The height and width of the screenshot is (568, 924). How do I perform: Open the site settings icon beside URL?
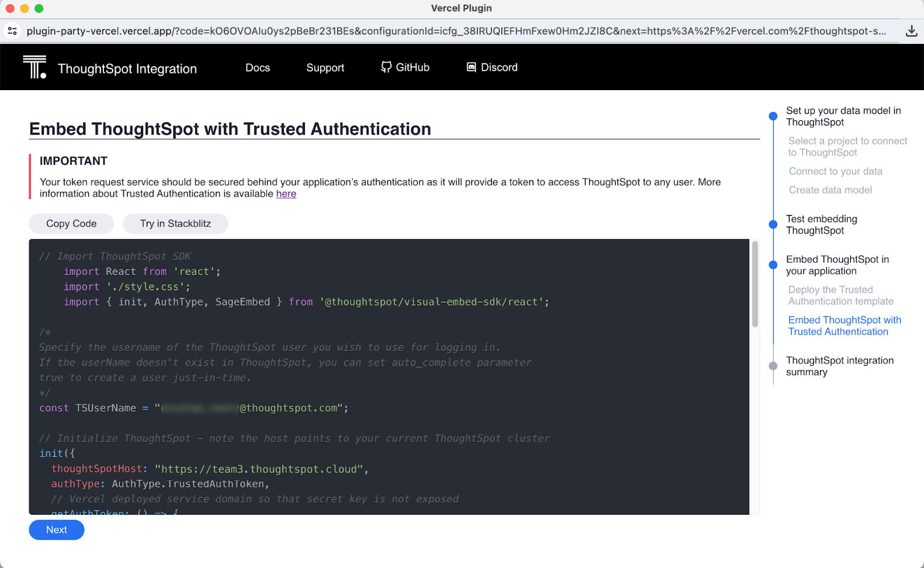click(12, 31)
